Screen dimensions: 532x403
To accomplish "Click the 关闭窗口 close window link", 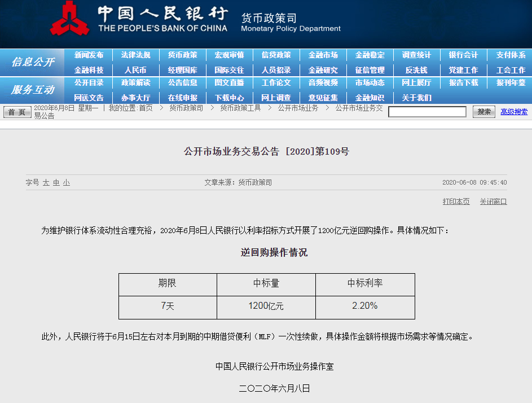I will coord(493,201).
